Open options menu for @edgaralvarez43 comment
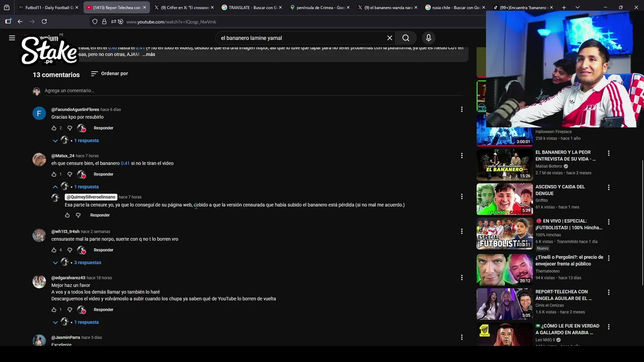 (461, 278)
